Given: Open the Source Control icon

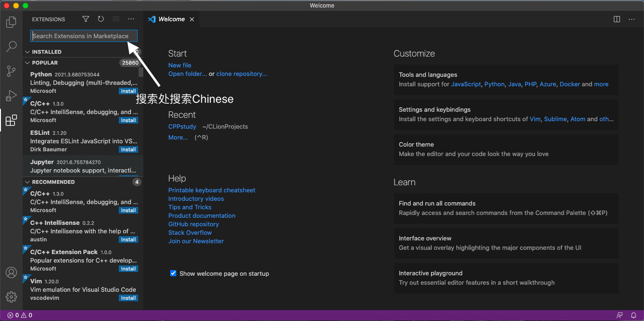Looking at the screenshot, I should (x=11, y=71).
